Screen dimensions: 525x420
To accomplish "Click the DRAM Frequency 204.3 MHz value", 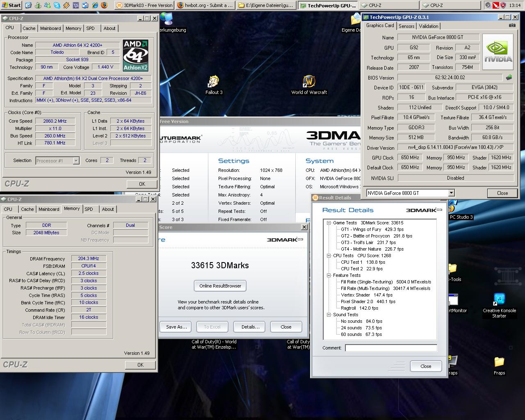I will coord(89,258).
